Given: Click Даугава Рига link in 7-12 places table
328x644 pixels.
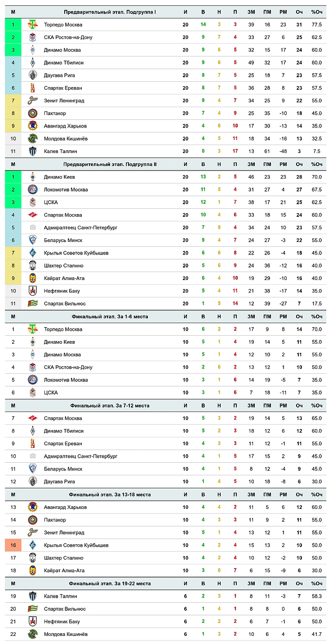Looking at the screenshot, I should [x=59, y=482].
